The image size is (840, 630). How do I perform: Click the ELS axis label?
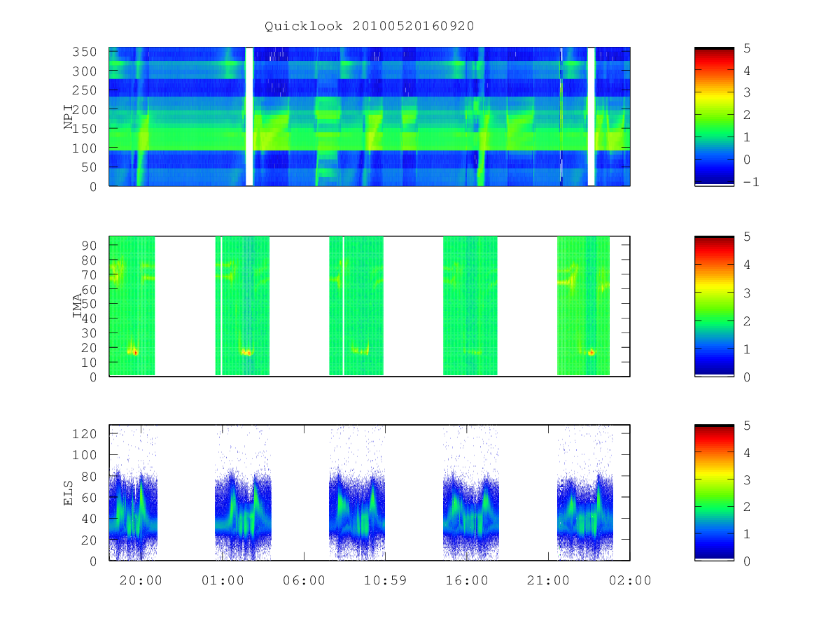69,493
